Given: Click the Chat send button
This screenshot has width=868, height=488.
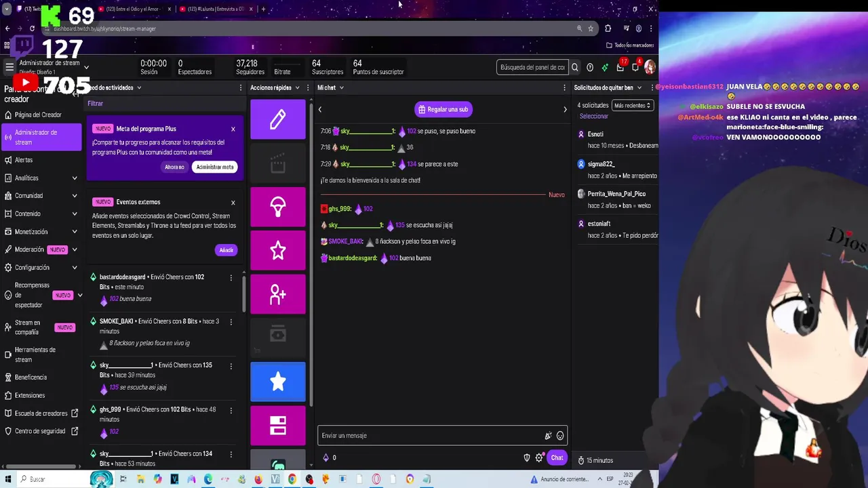Looking at the screenshot, I should tap(557, 457).
